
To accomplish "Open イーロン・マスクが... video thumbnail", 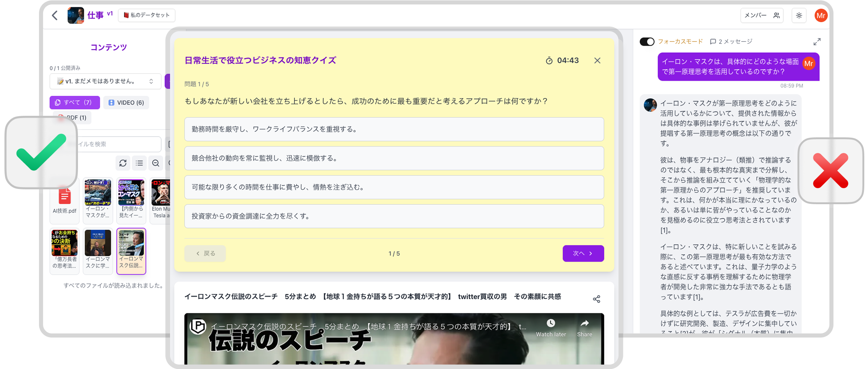I will coord(98,201).
